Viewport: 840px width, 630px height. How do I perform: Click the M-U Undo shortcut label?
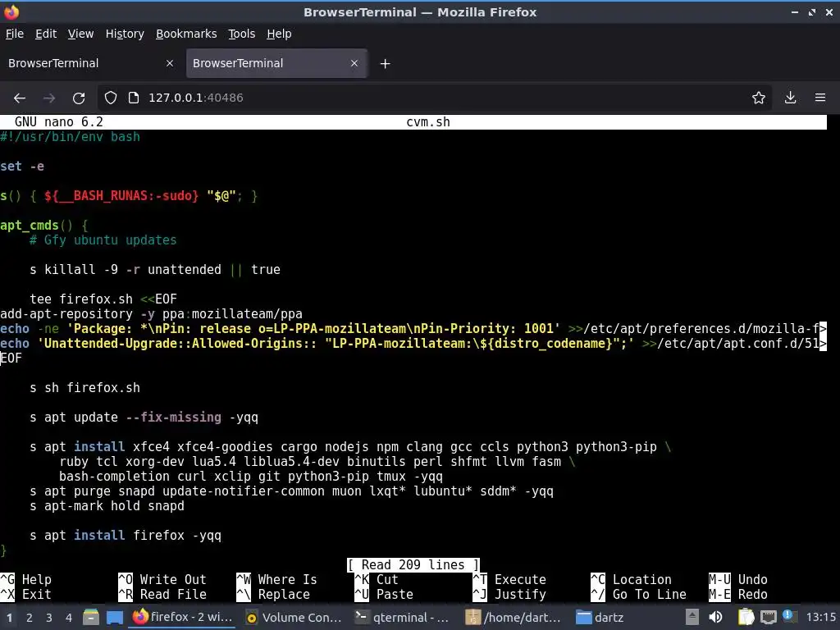click(x=738, y=580)
